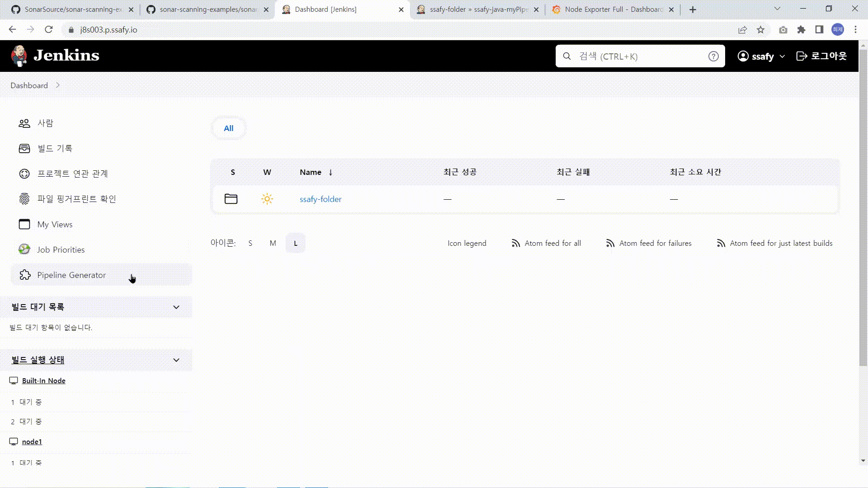Screen dimensions: 868x488
Task: Click the Job Priorities globe icon
Action: pos(24,249)
